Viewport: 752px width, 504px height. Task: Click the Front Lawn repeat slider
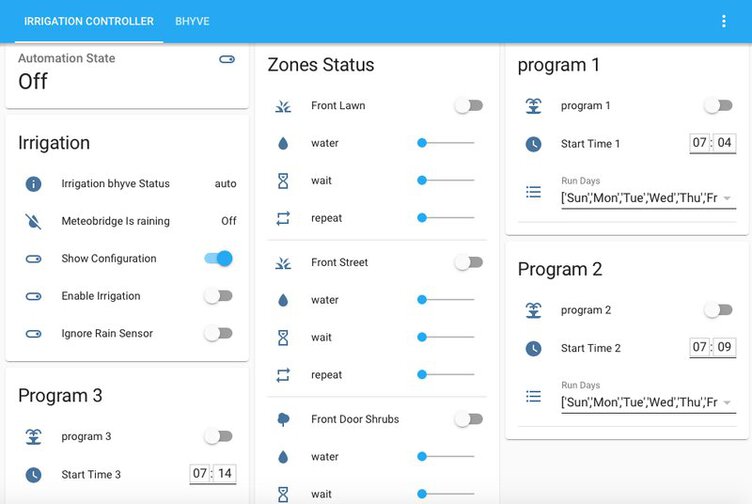coord(446,218)
